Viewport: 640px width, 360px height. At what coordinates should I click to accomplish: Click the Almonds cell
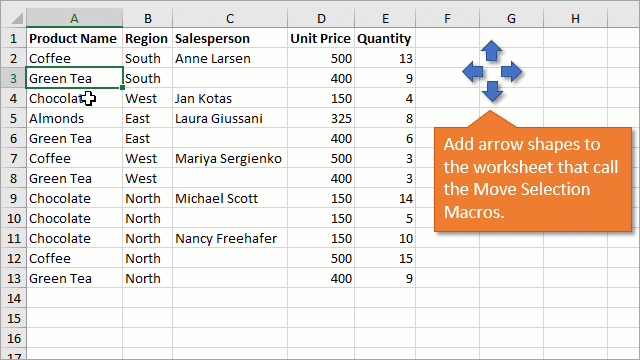pyautogui.click(x=74, y=118)
